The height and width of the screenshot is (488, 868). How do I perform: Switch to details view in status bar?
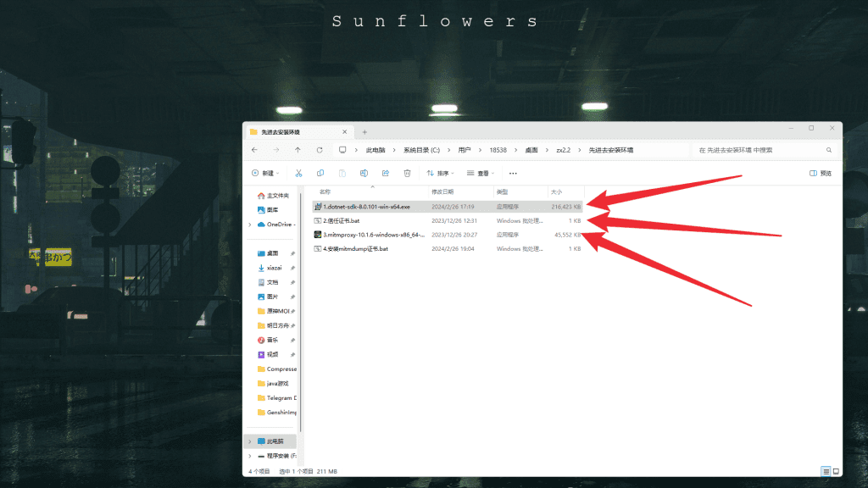pos(826,471)
